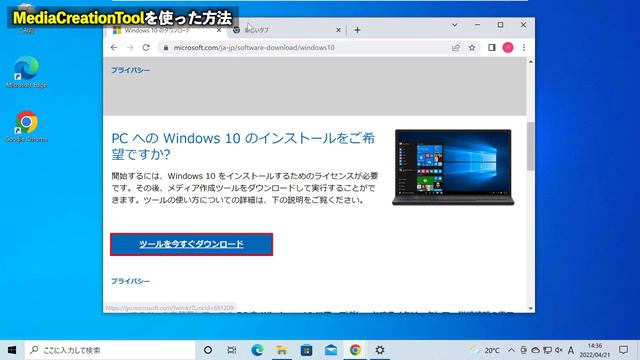Image resolution: width=640 pixels, height=360 pixels.
Task: Click the Chrome forward arrow
Action: coord(130,48)
